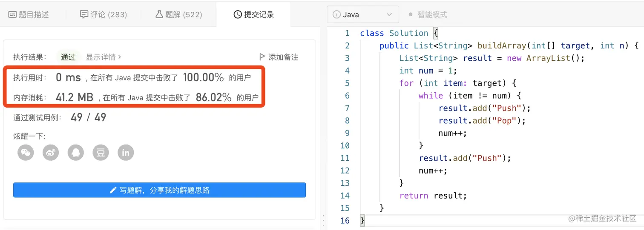
Task: Click the while (item != num) line
Action: click(470, 96)
